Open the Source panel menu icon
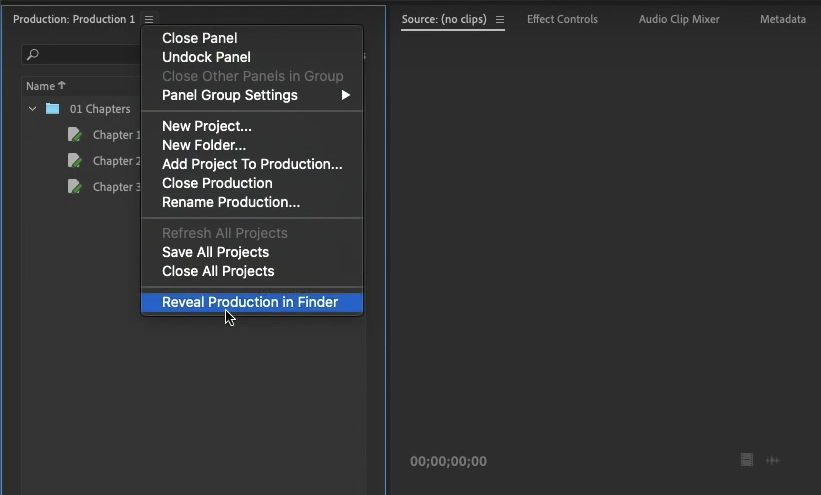 (500, 19)
